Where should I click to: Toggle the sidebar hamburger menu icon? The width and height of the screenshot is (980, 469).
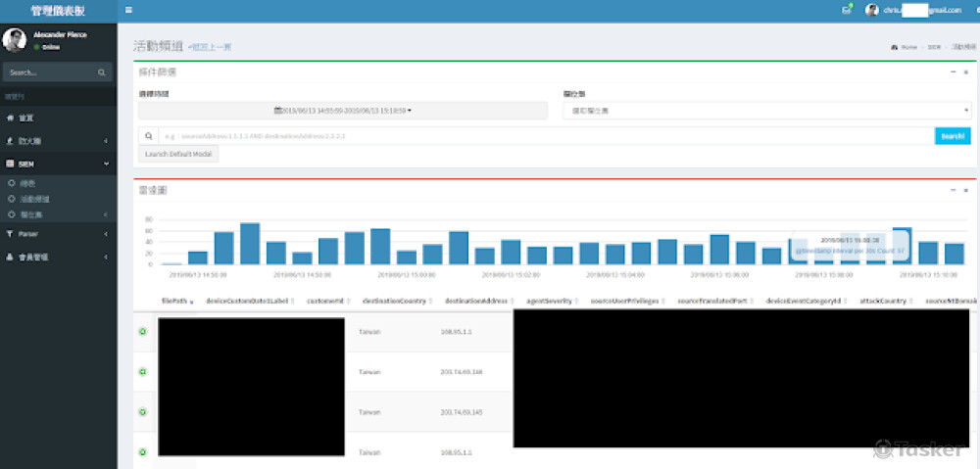[128, 10]
